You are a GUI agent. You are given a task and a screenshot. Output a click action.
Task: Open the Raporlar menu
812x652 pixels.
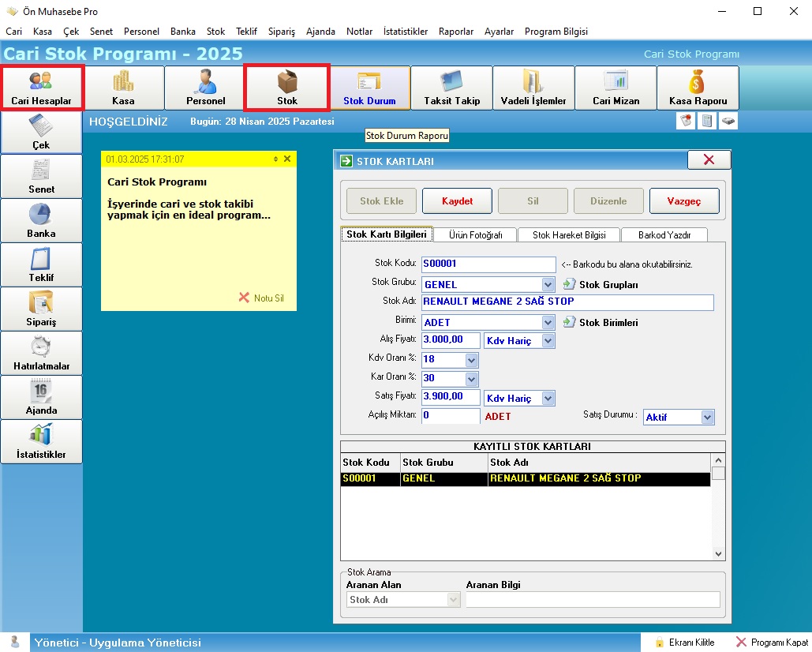[x=456, y=32]
